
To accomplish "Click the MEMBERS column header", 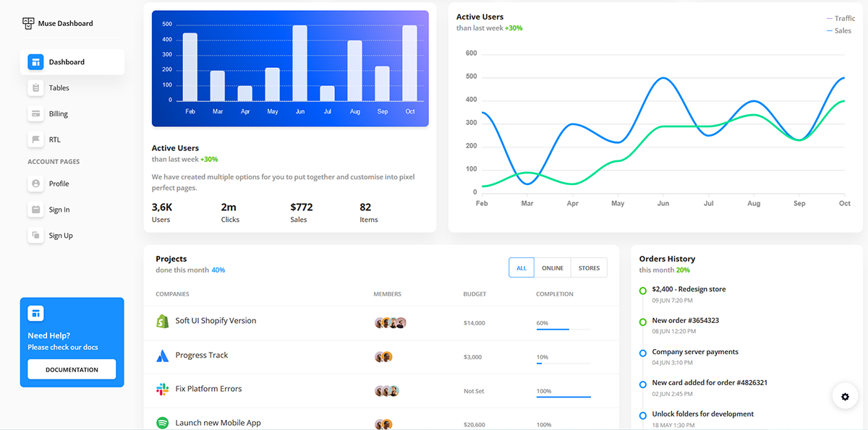I will tap(387, 294).
